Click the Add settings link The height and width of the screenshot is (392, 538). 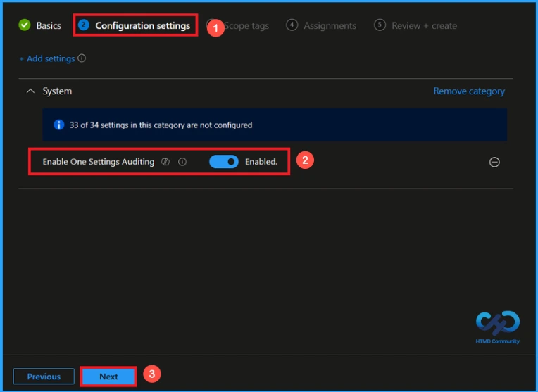point(47,58)
